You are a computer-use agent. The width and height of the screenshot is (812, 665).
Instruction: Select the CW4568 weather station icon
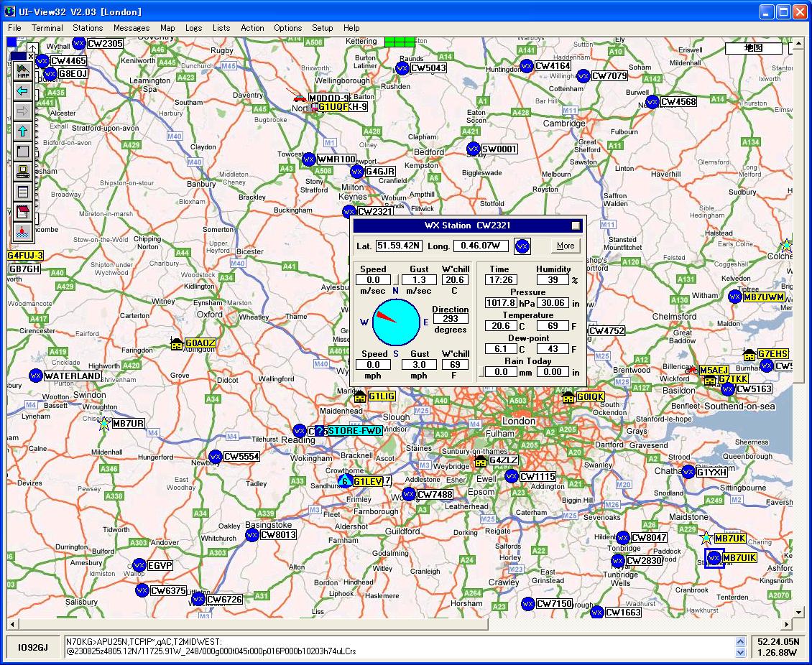(x=652, y=102)
